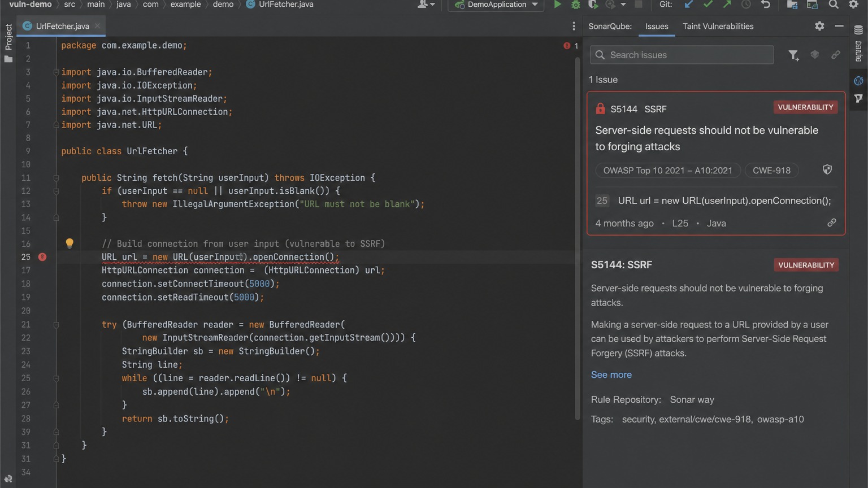
Task: Open DemoApplication run configuration dropdown
Action: click(496, 5)
